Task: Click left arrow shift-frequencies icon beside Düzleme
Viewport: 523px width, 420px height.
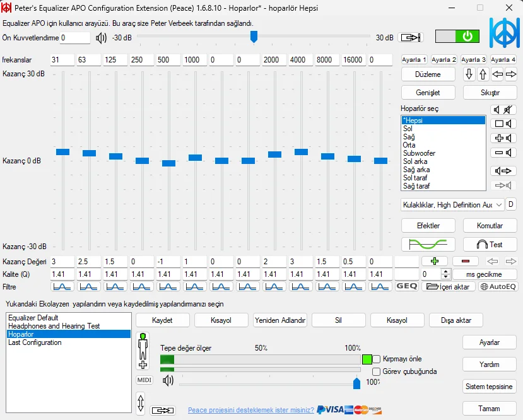Action: pos(497,74)
